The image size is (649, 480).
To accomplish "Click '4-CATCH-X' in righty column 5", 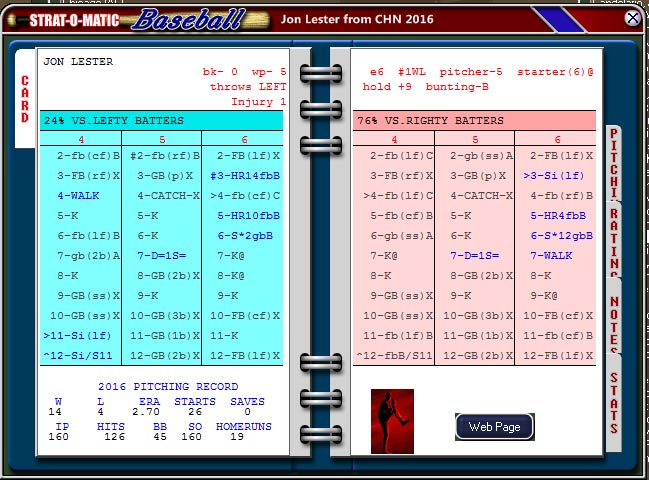I will [482, 196].
